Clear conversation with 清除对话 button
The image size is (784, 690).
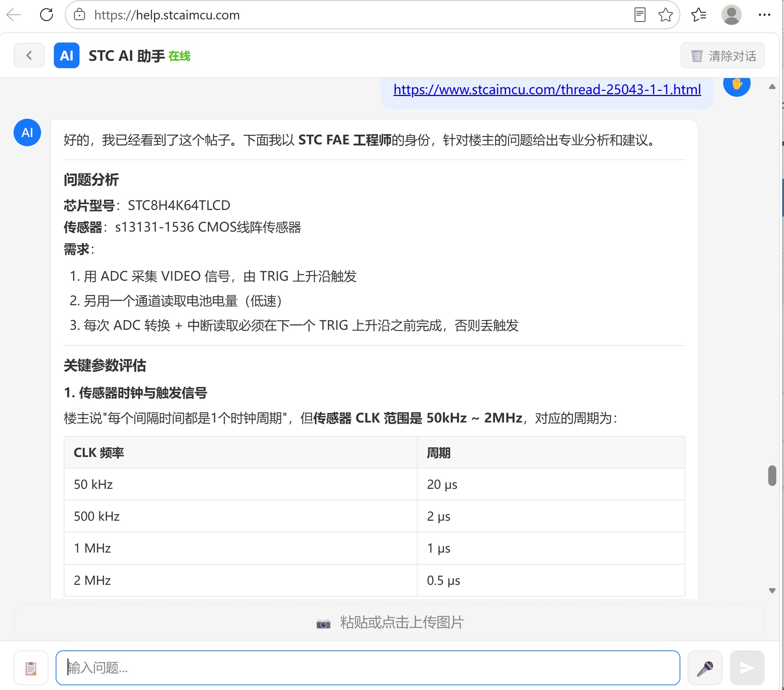(722, 56)
